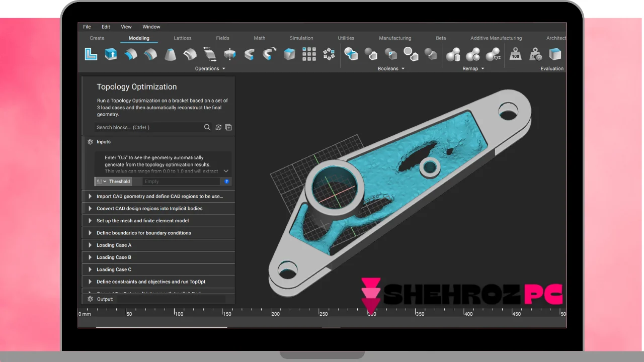This screenshot has width=644, height=362.
Task: Open the Manufacturing tab
Action: pos(395,38)
